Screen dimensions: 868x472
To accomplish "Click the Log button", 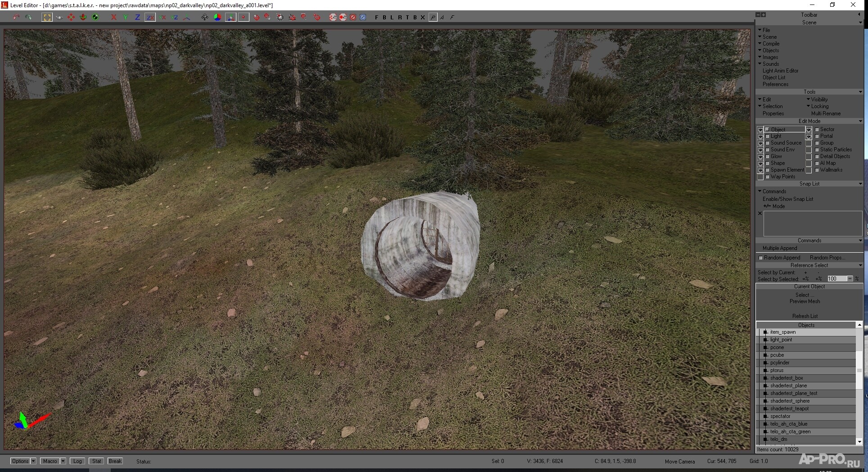I will point(77,461).
